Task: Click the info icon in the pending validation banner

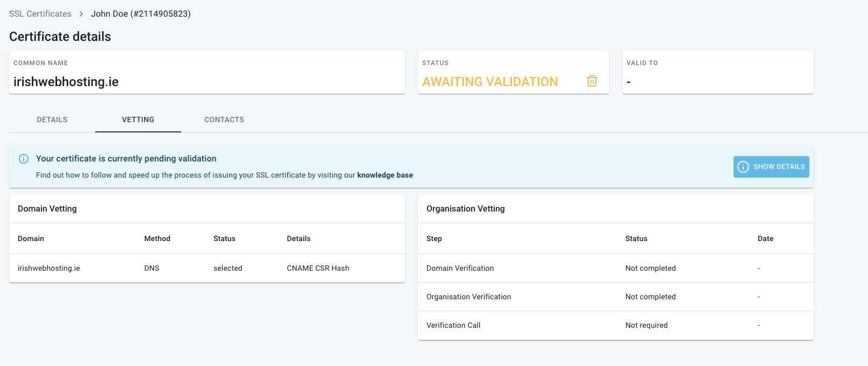Action: 24,159
